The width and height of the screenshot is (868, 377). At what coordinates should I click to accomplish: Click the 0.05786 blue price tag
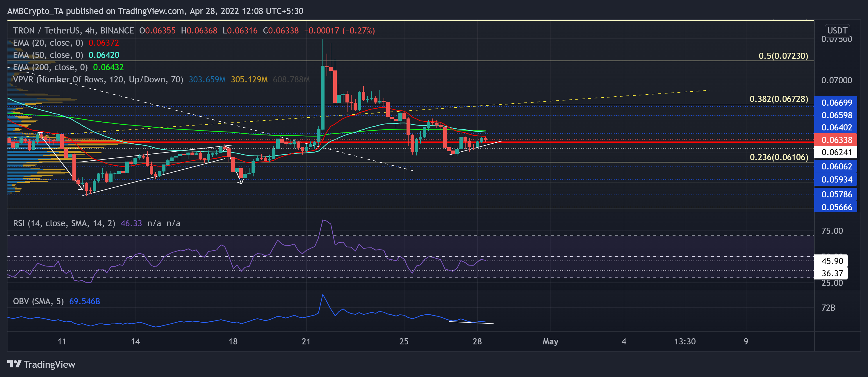coord(836,194)
